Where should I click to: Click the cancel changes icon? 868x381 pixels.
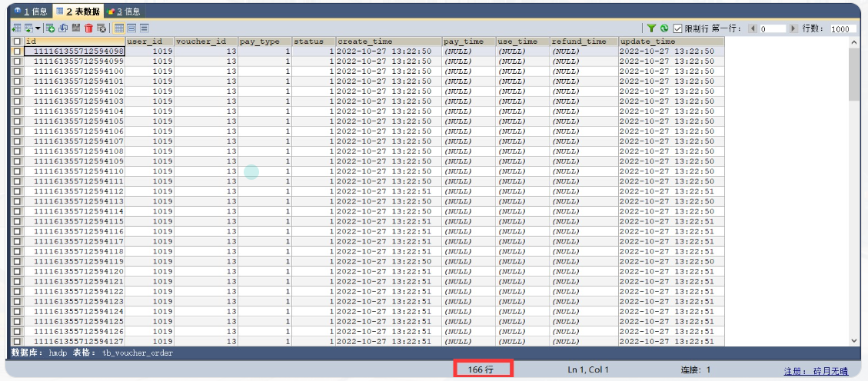pos(101,28)
